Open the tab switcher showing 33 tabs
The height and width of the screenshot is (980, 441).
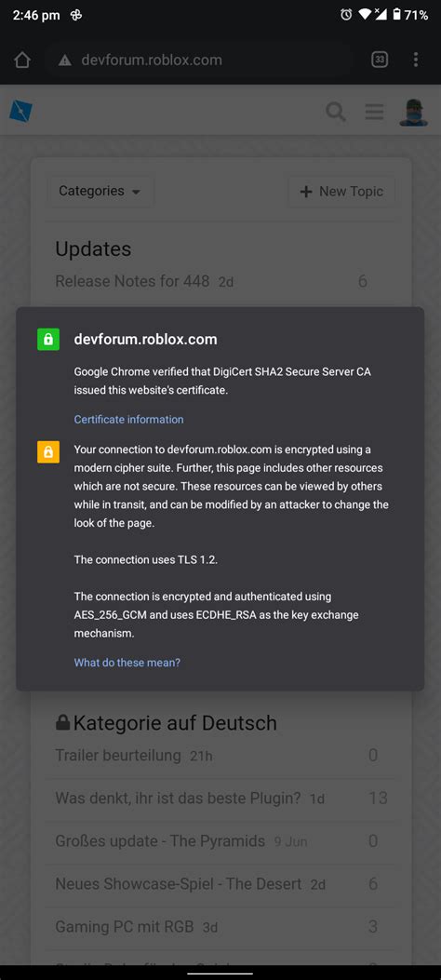(380, 60)
